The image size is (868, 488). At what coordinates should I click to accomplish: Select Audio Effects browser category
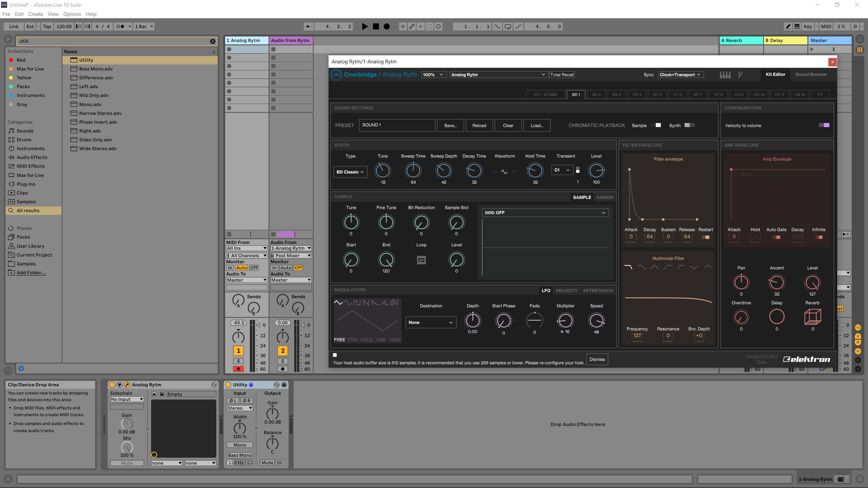pos(32,157)
